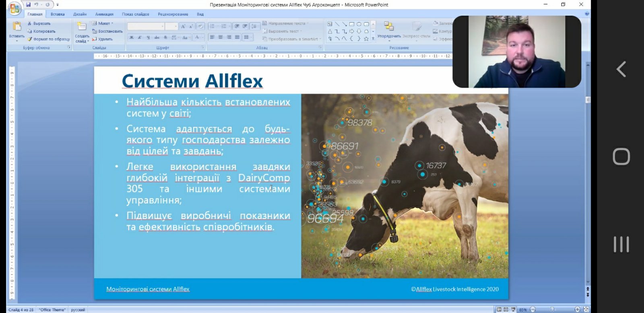The image size is (644, 313).
Task: Click the Вставить paste icon
Action: tap(17, 26)
